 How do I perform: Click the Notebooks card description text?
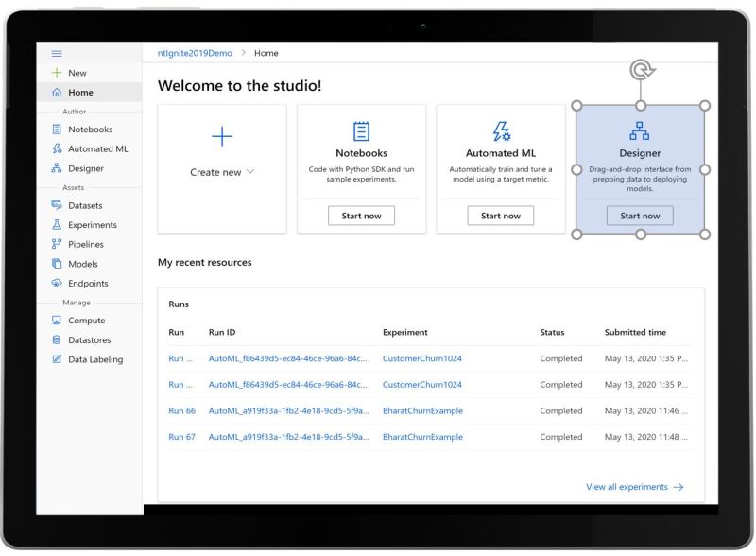361,174
